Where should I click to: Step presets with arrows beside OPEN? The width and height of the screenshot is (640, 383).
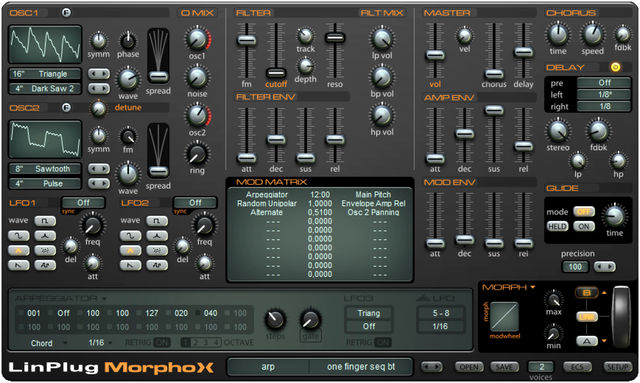pos(431,367)
